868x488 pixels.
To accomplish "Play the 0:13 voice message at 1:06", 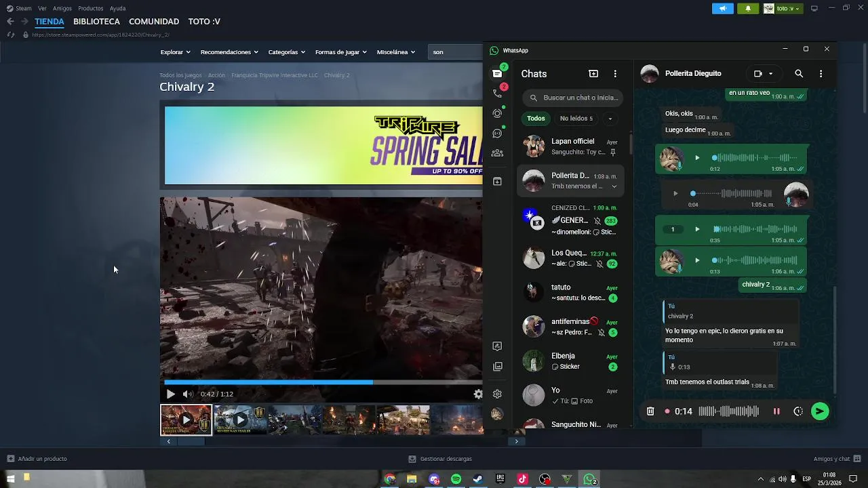I will point(697,260).
